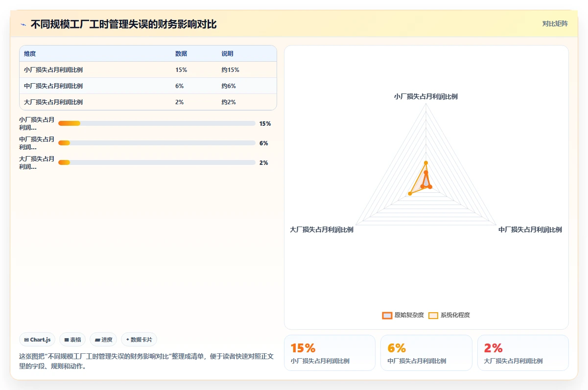
Task: Select table row 大厂损失占月利润比例
Action: pyautogui.click(x=148, y=102)
